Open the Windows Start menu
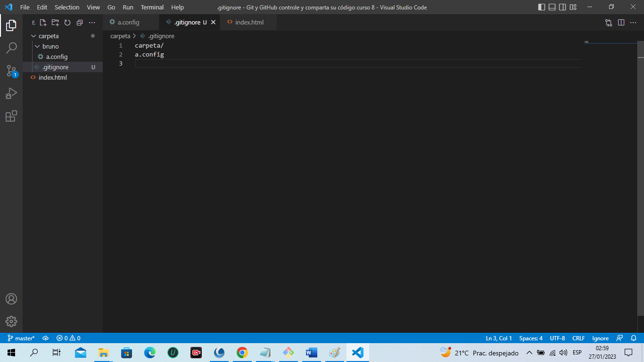Viewport: 644px width, 362px height. 11,353
